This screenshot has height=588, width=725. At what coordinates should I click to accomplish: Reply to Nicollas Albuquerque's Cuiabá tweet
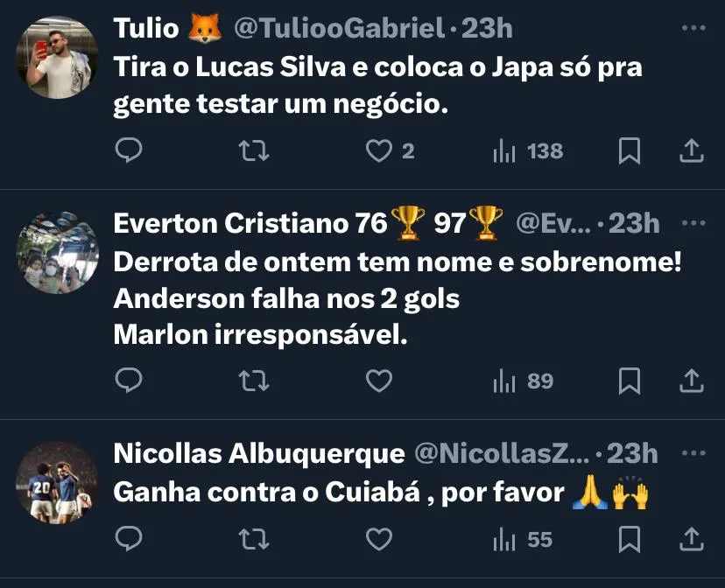pyautogui.click(x=129, y=538)
